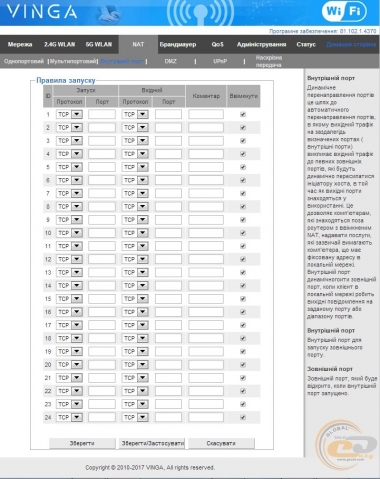
Task: Switch to the 2.4G WLAN tab
Action: click(x=59, y=44)
